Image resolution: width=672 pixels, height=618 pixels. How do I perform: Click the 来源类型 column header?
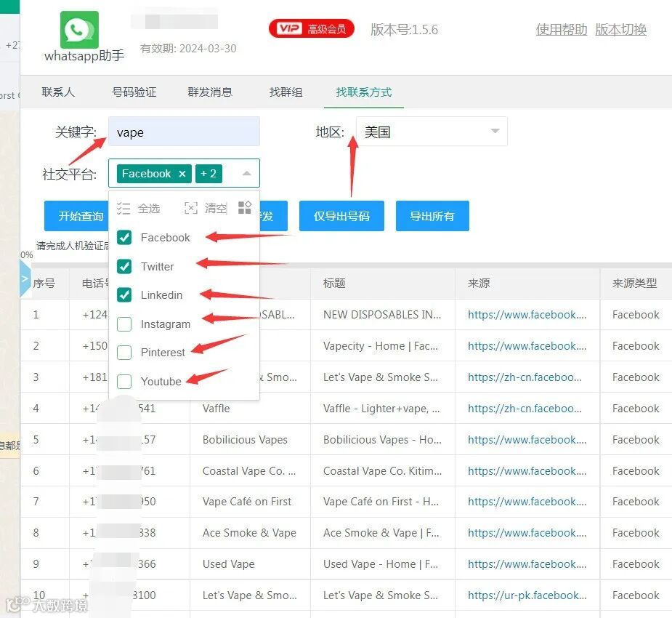[x=634, y=283]
